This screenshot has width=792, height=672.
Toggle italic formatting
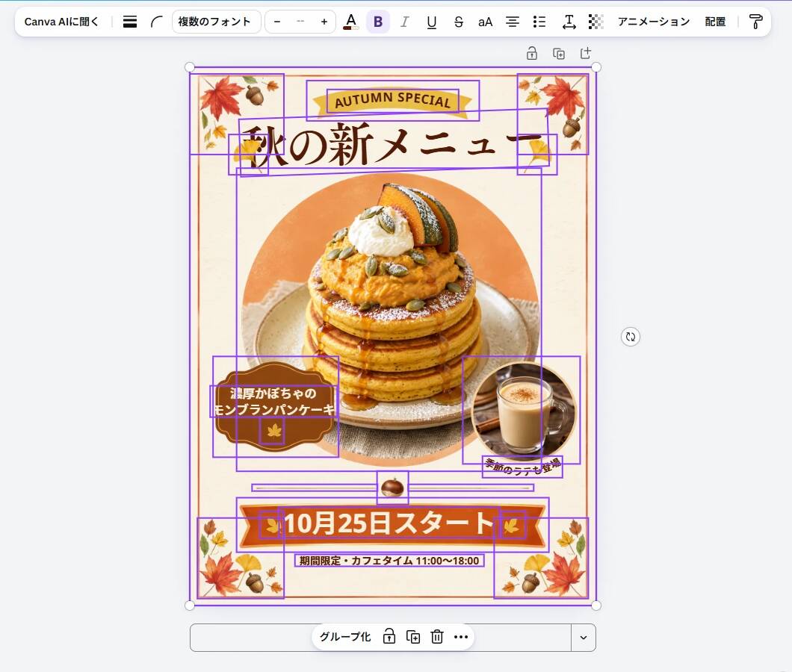pos(404,22)
